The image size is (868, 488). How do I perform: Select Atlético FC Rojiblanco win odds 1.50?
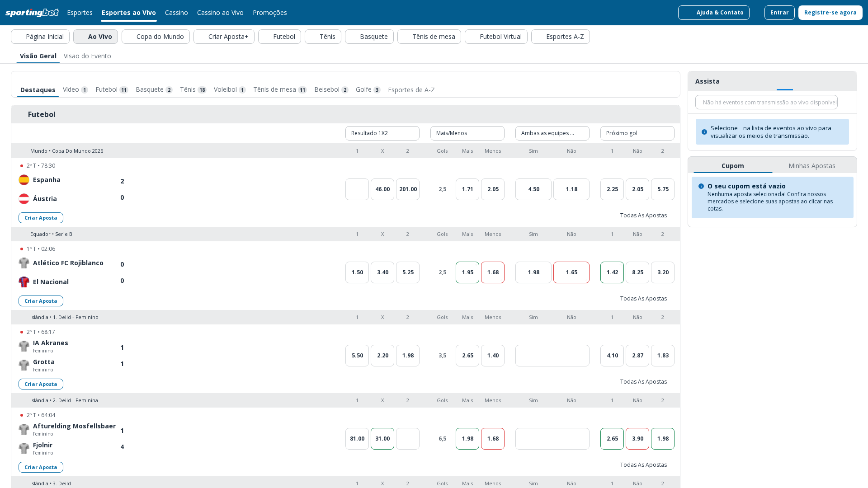[x=357, y=272]
